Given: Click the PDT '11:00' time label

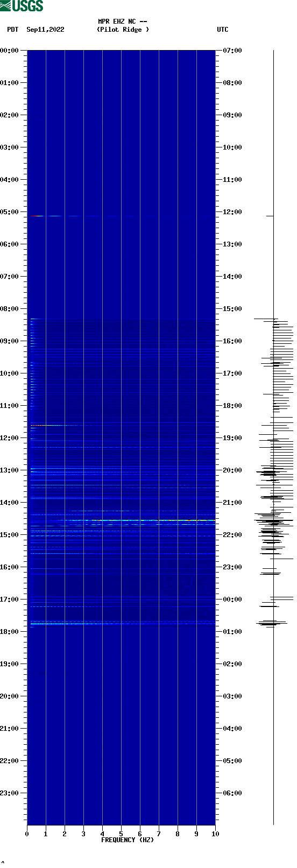Looking at the screenshot, I should pyautogui.click(x=9, y=406).
